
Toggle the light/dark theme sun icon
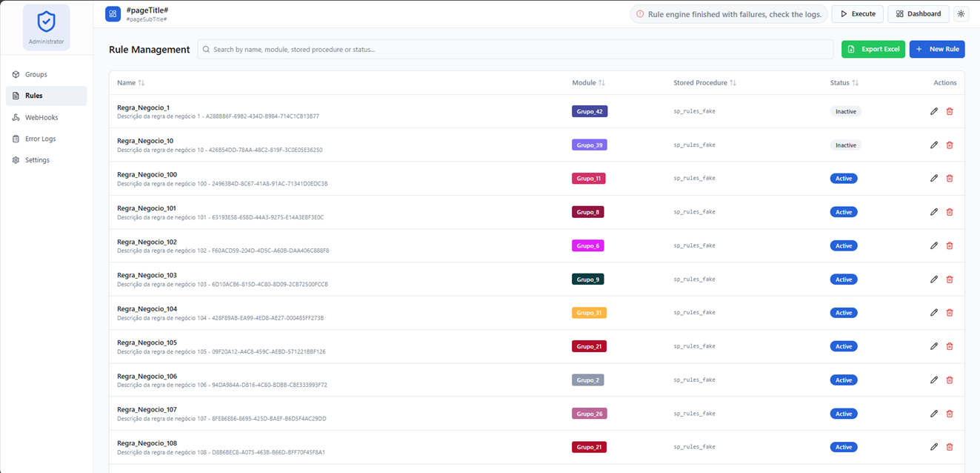[961, 14]
